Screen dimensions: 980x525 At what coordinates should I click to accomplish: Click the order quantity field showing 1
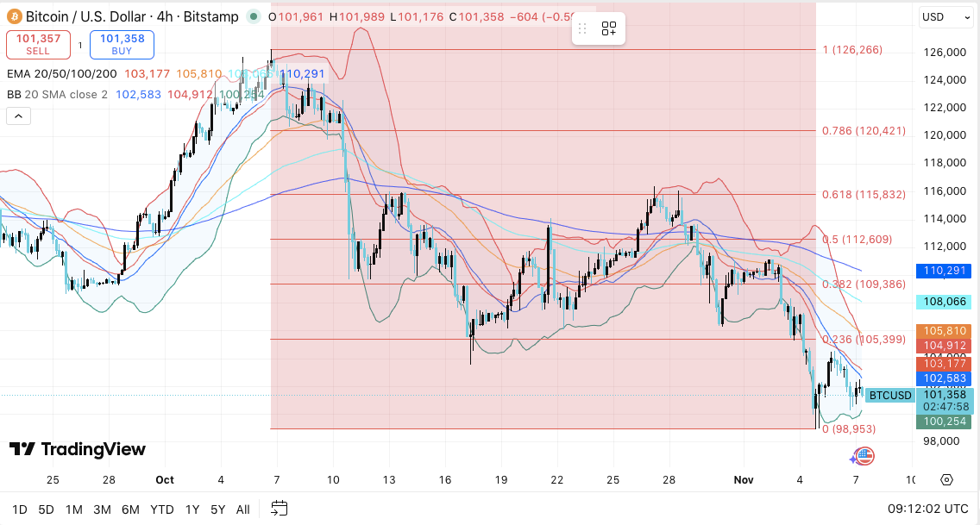79,44
